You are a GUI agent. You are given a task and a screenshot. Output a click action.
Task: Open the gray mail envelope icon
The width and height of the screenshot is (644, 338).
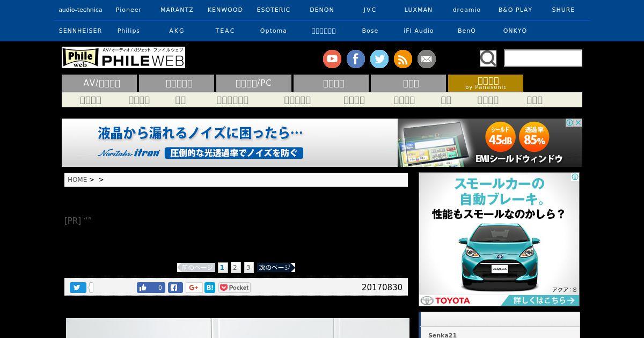(x=427, y=59)
